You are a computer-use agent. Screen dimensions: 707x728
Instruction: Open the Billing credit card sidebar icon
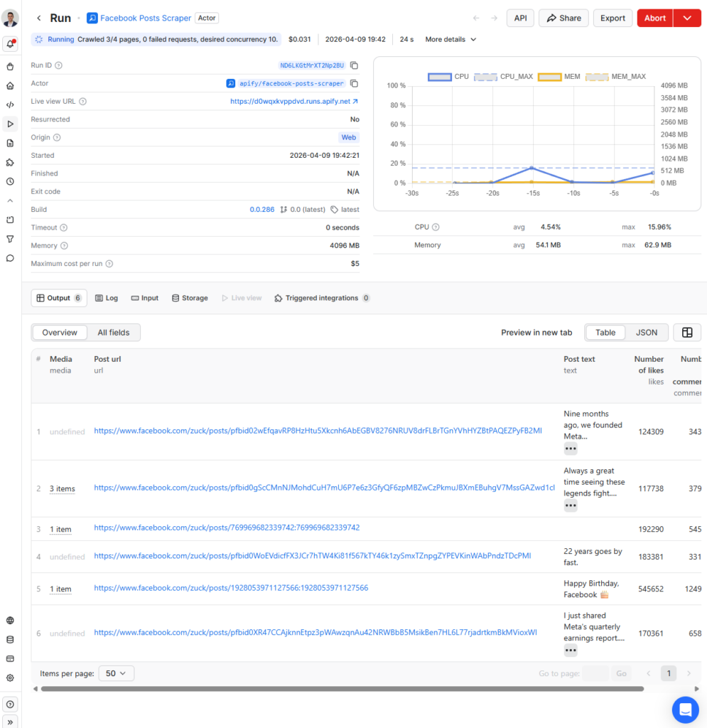tap(10, 659)
